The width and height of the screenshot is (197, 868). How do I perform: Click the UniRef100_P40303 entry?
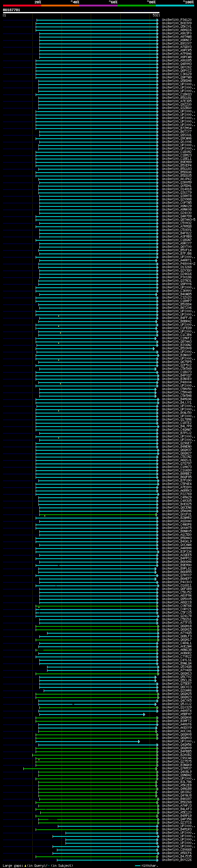[177, 582]
